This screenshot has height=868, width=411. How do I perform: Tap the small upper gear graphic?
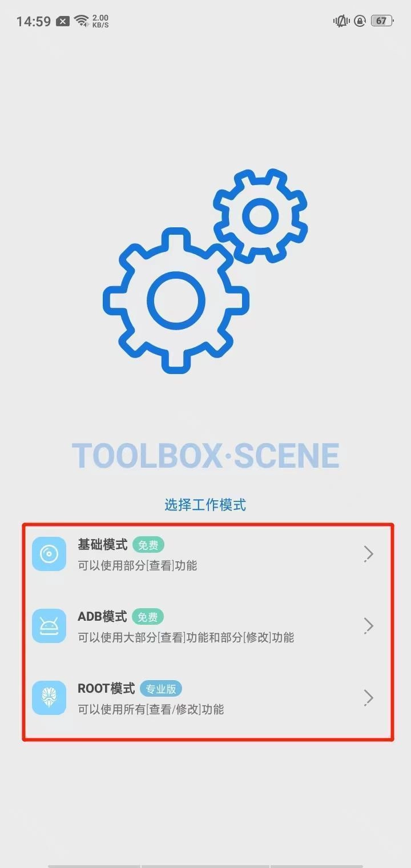point(260,216)
